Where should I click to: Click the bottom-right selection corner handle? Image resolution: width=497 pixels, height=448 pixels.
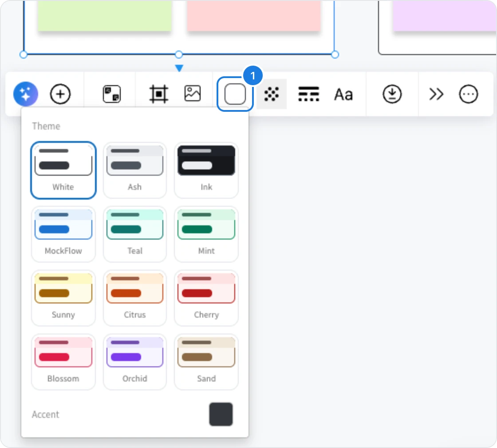tap(335, 55)
